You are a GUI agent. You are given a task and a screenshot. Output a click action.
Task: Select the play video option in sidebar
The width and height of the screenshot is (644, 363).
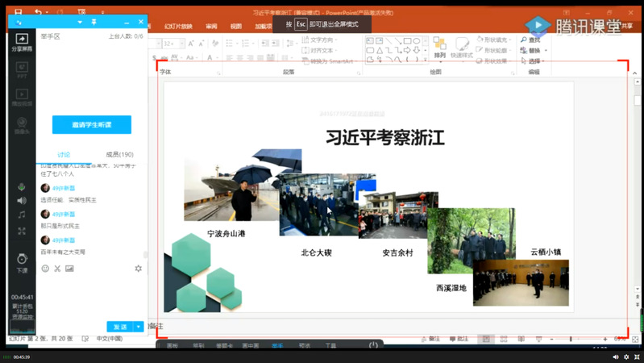tap(22, 98)
